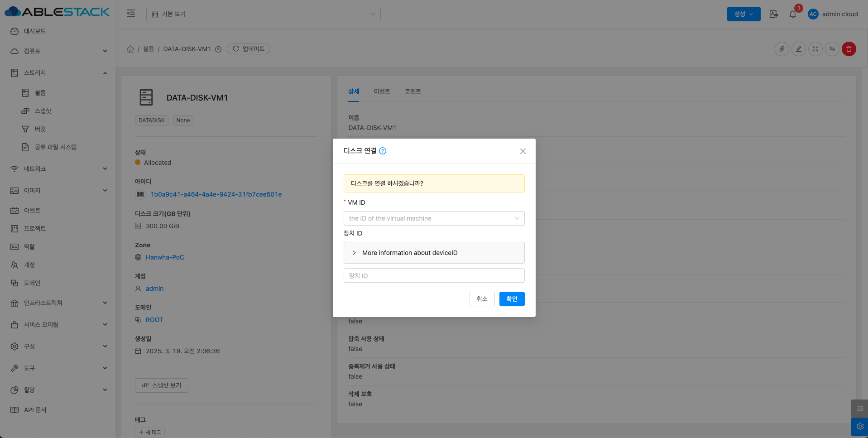This screenshot has width=868, height=438.
Task: Click the 장치 ID input field
Action: tap(434, 275)
